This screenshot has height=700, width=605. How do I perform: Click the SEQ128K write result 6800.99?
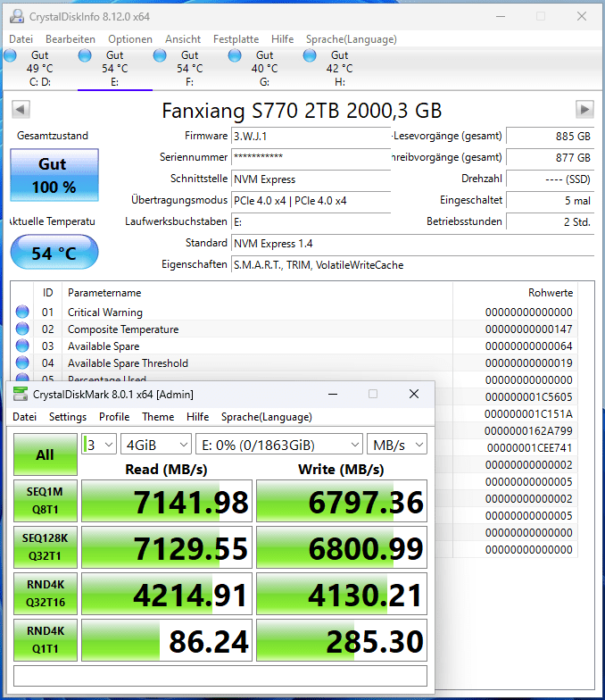(x=342, y=547)
